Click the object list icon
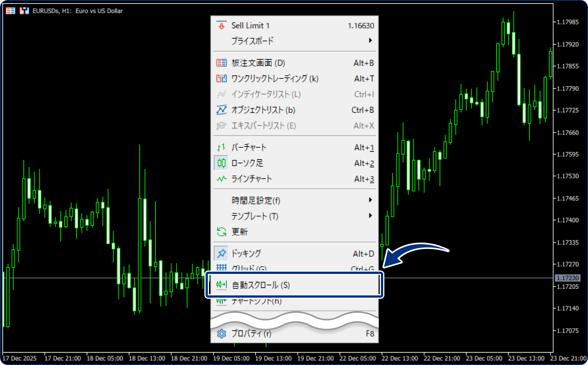This screenshot has width=588, height=365. tap(221, 110)
